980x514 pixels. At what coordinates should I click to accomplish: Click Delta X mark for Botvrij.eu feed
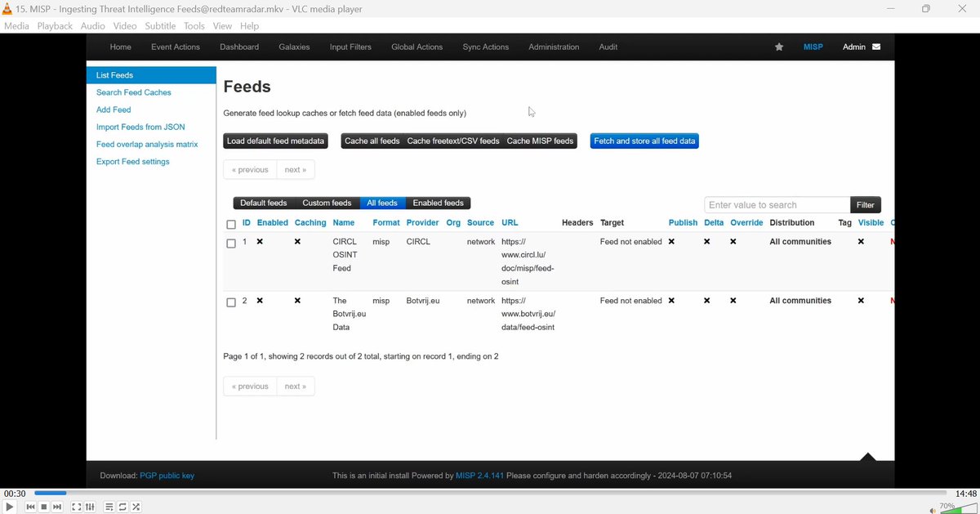707,301
